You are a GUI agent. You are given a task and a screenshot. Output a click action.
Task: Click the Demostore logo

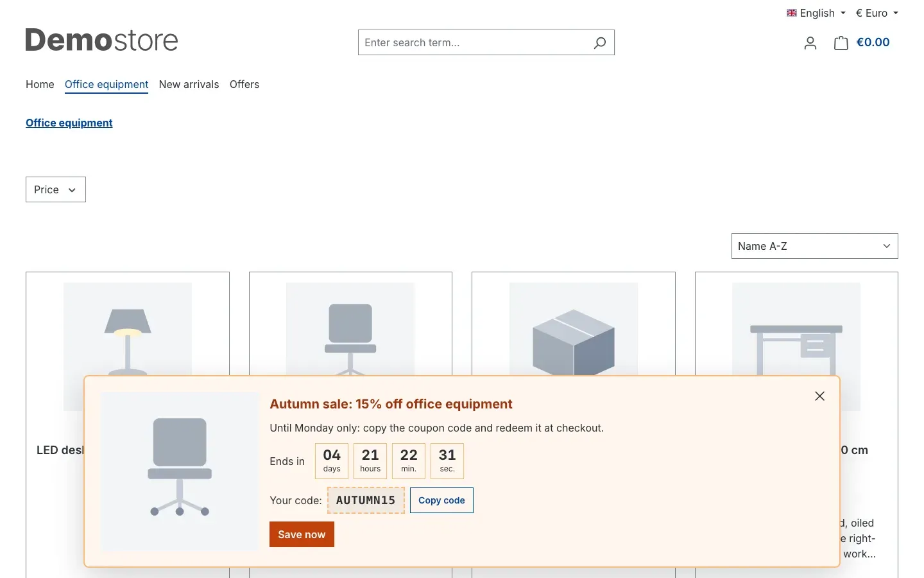pyautogui.click(x=101, y=40)
